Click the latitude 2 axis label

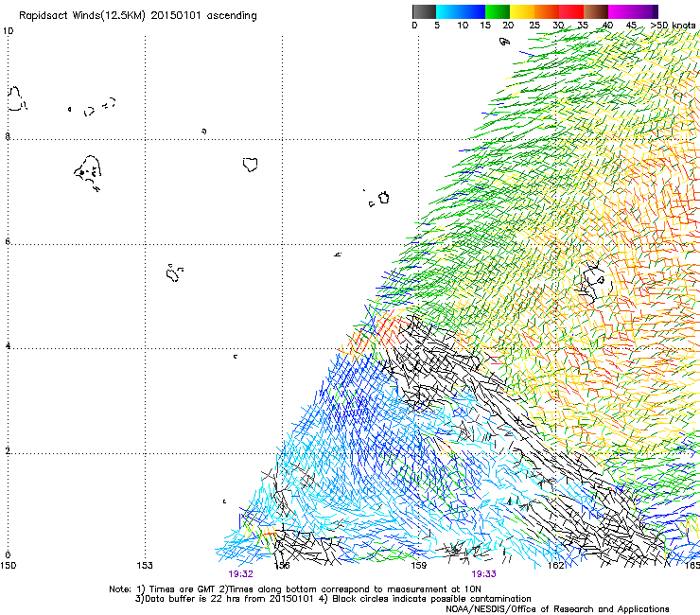8,450
